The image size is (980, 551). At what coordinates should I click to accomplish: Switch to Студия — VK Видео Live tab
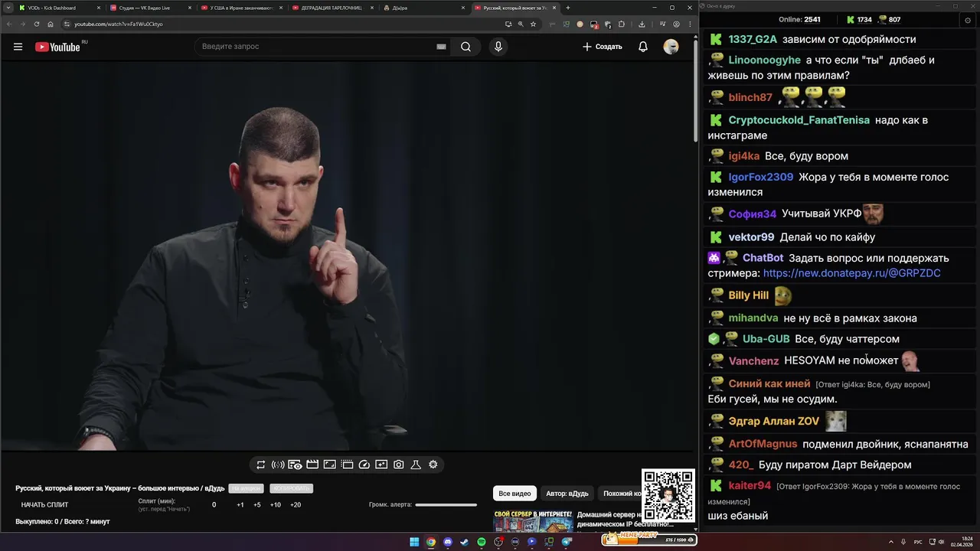tap(149, 8)
